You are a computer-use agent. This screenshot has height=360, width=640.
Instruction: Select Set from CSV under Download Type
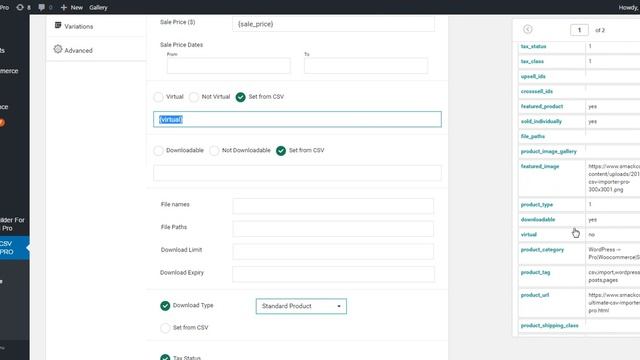[x=165, y=328]
